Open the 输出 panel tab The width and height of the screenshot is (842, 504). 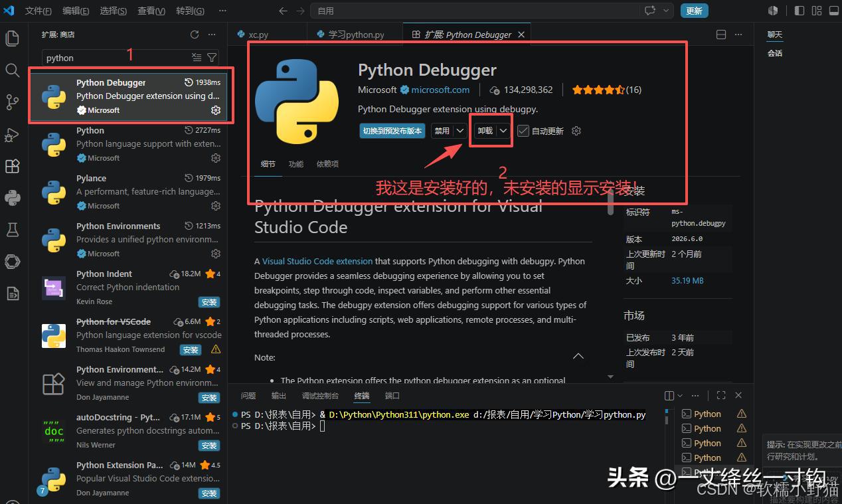tap(279, 396)
